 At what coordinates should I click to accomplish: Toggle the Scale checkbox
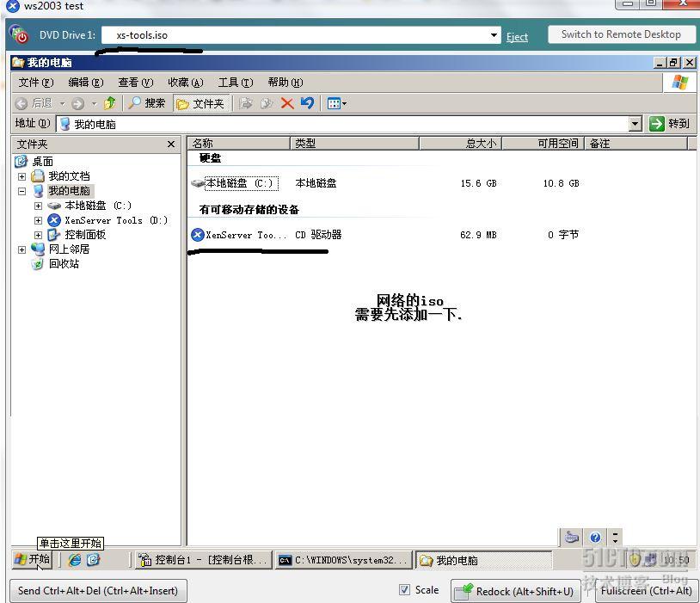pyautogui.click(x=404, y=589)
